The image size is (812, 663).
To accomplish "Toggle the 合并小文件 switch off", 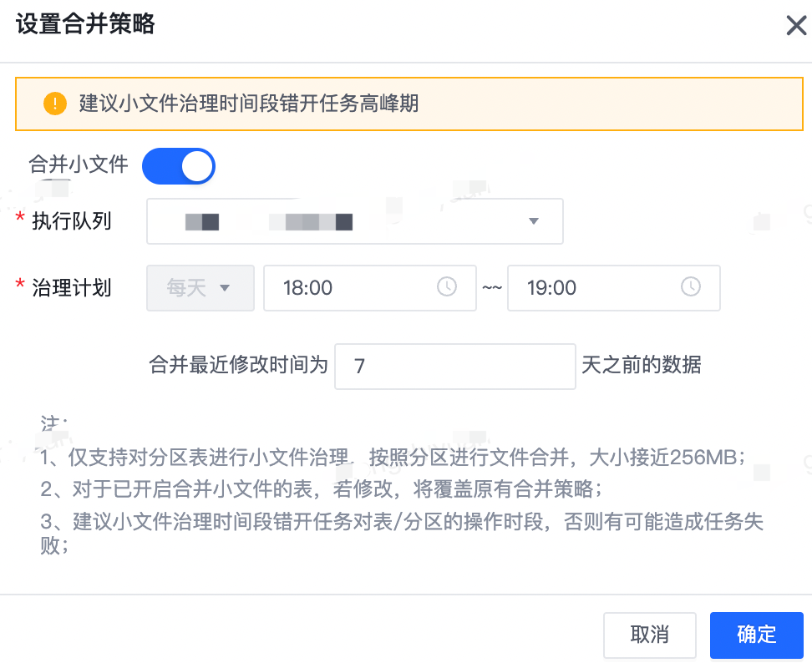I will pyautogui.click(x=179, y=166).
